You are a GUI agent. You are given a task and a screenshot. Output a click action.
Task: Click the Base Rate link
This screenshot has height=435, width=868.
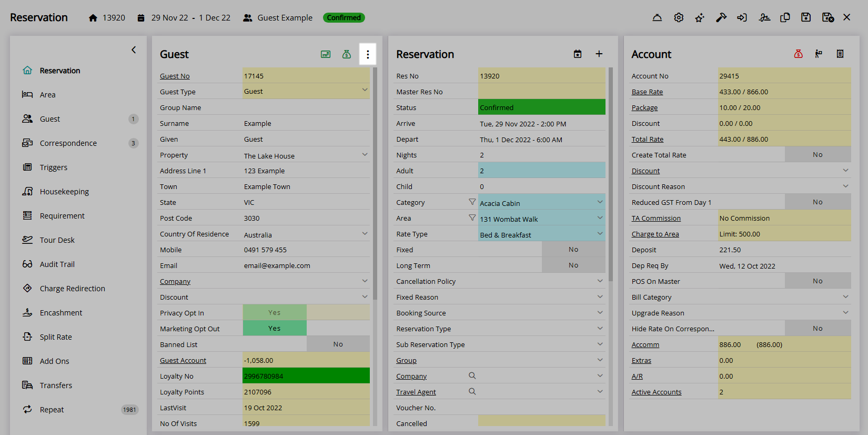click(647, 92)
